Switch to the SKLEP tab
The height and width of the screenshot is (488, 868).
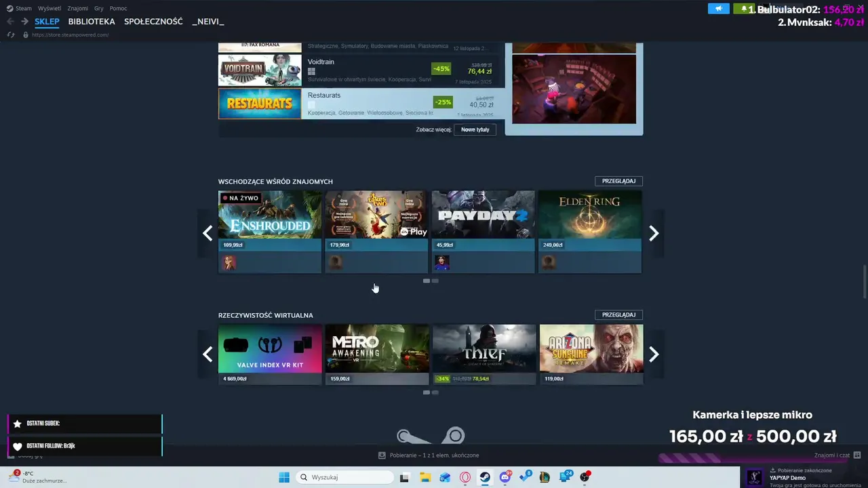click(47, 22)
